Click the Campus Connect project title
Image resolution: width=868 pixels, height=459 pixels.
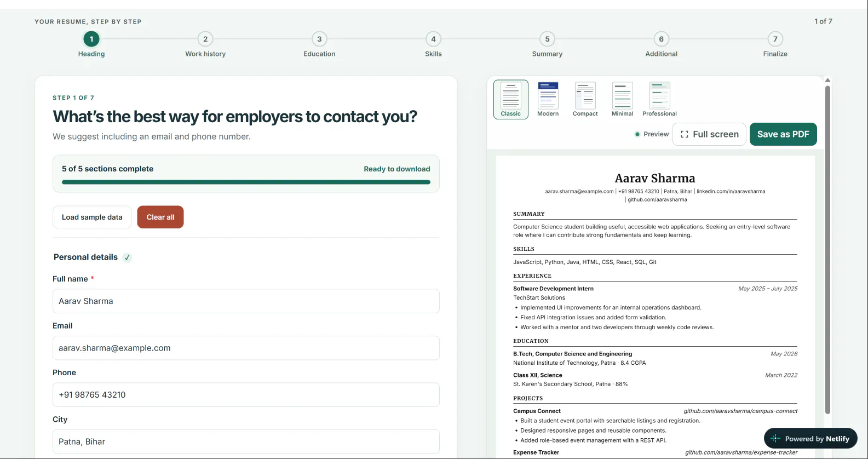coord(537,411)
